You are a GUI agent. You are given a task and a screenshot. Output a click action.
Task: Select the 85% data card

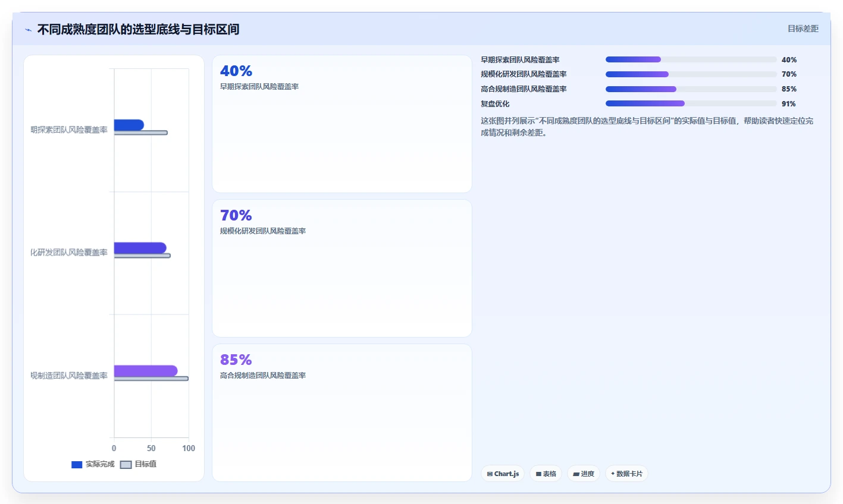(x=342, y=413)
